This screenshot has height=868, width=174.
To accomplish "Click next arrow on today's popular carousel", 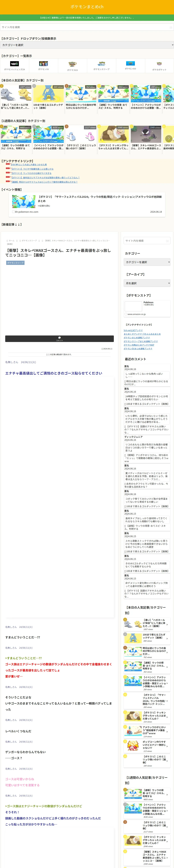I will [169, 98].
